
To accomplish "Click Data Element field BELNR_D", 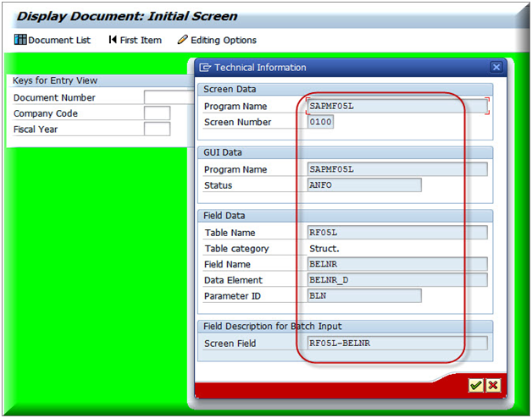I will [x=397, y=280].
